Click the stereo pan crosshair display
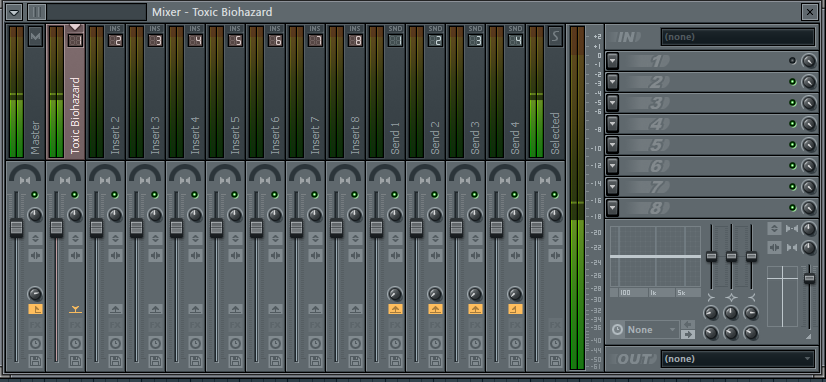 (783, 296)
